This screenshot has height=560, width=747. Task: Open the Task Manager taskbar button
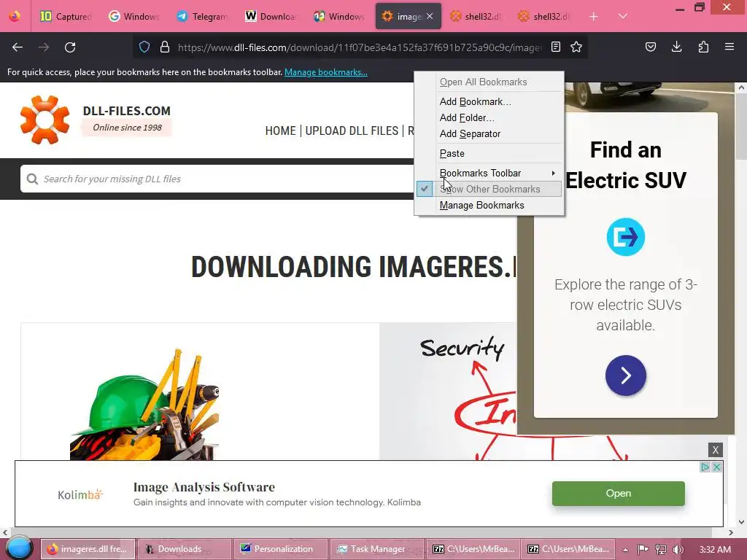377,549
